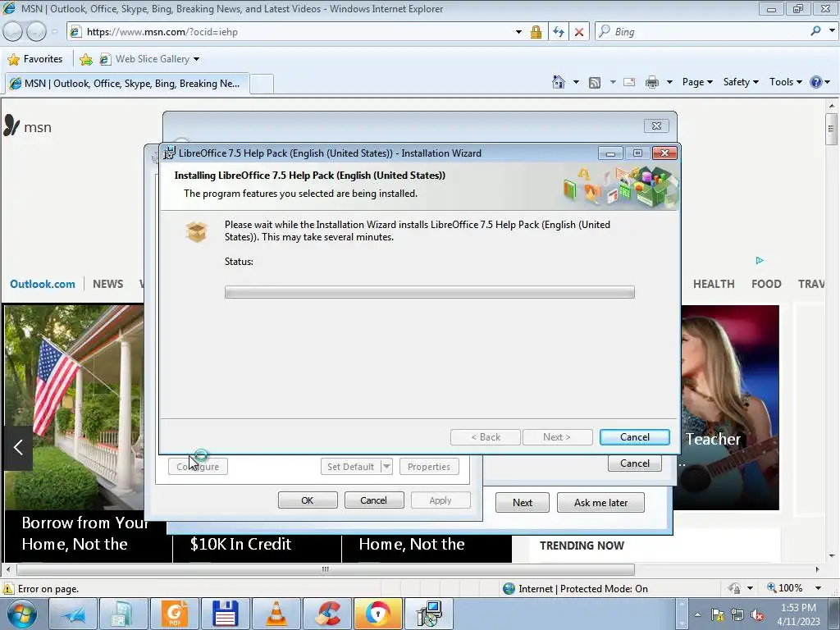Open the NEWS section on MSN
The width and height of the screenshot is (840, 630).
(x=107, y=284)
